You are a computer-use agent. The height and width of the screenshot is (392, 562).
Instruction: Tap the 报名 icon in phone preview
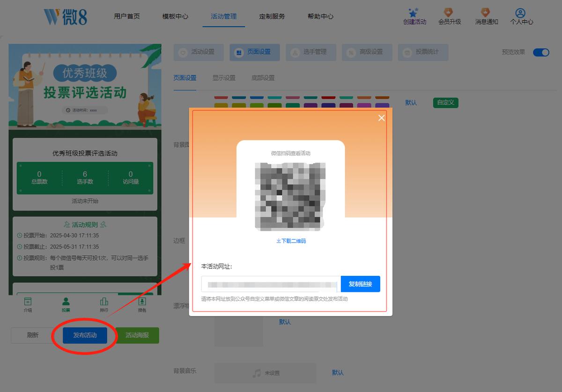click(142, 302)
